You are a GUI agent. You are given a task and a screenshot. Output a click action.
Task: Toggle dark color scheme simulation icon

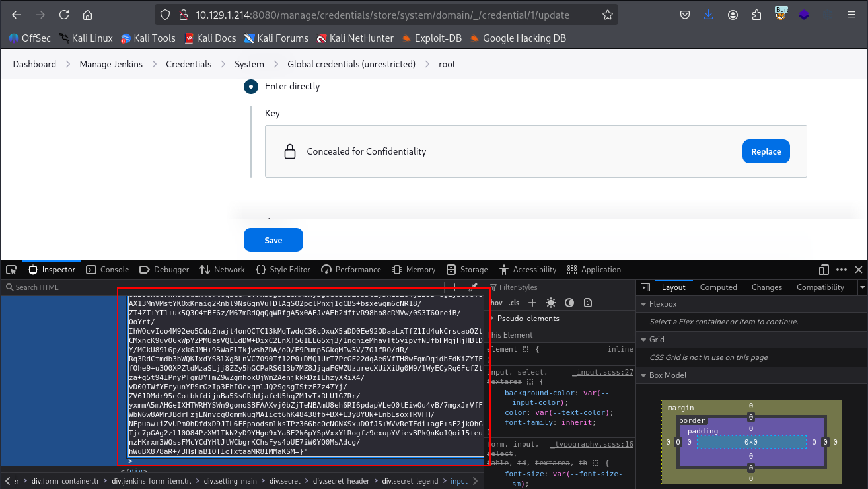(569, 303)
